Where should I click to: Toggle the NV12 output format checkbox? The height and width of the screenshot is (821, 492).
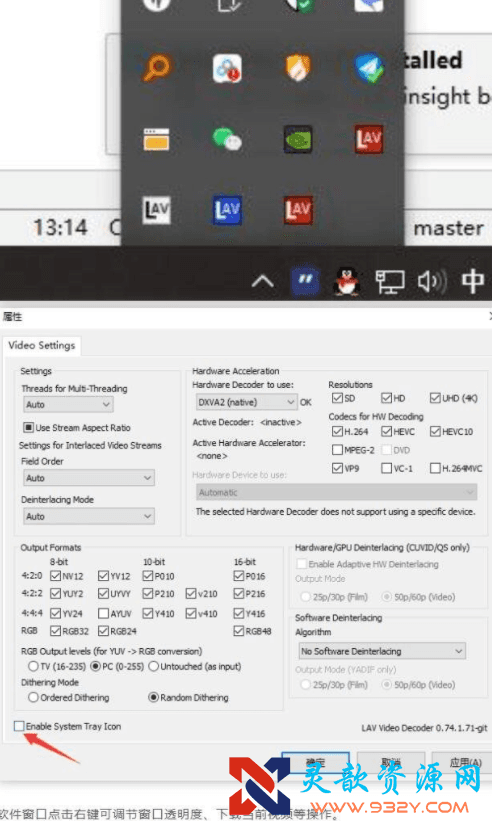point(55,576)
